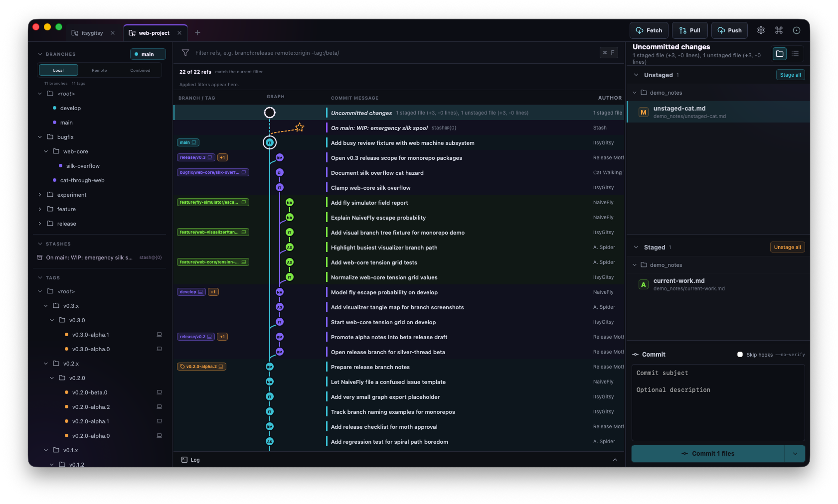Click the main commit node in graph
The width and height of the screenshot is (838, 504).
click(x=270, y=142)
